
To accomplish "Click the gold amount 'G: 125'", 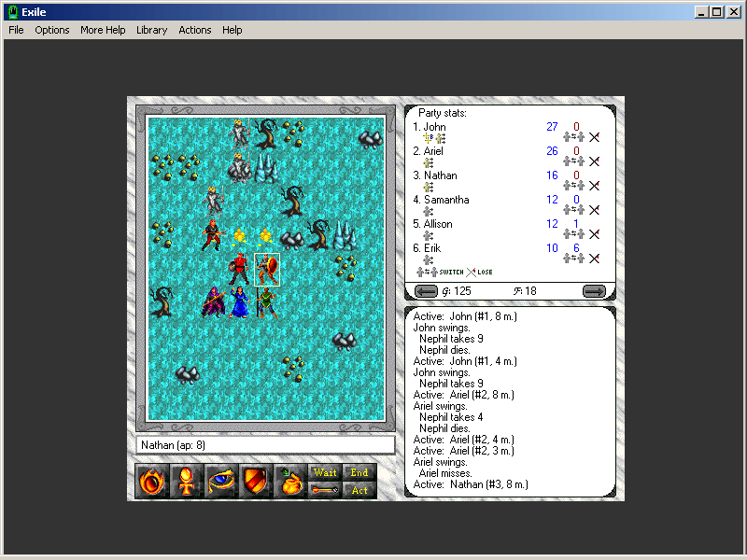I will [x=457, y=291].
